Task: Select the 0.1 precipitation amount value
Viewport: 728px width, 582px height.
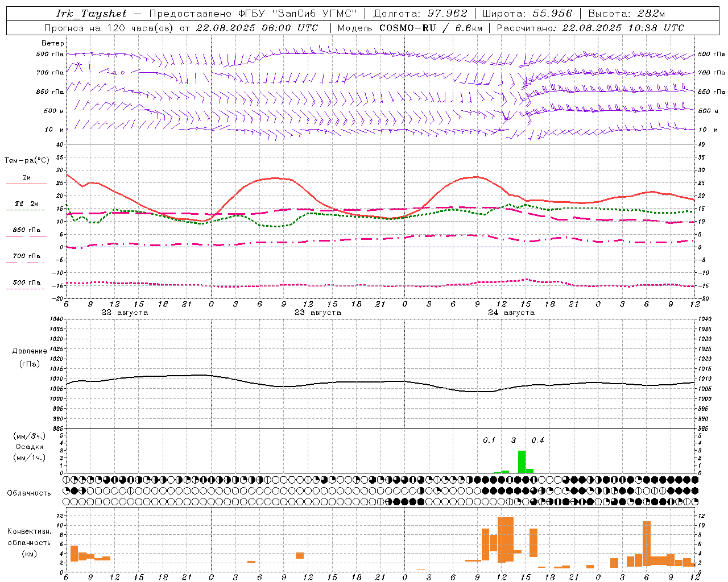Action: point(489,440)
